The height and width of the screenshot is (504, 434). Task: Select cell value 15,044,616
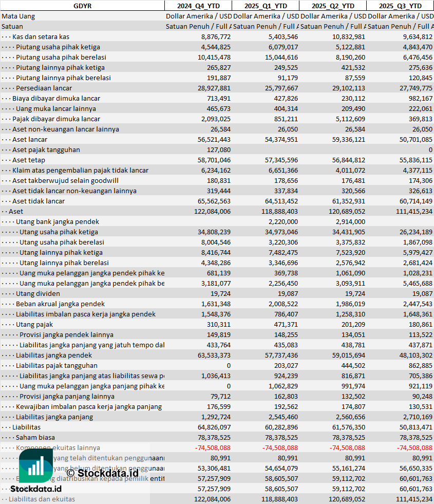[280, 57]
